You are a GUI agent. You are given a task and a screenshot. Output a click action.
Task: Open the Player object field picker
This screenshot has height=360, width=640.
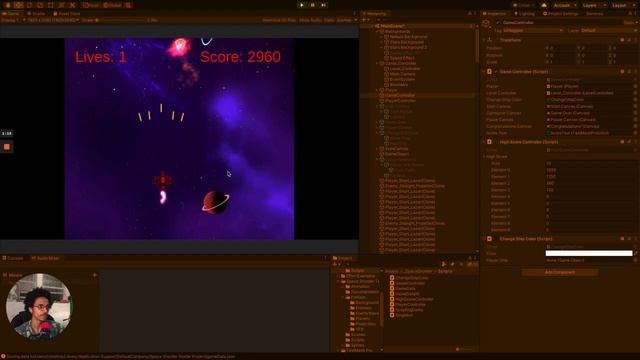click(x=636, y=87)
